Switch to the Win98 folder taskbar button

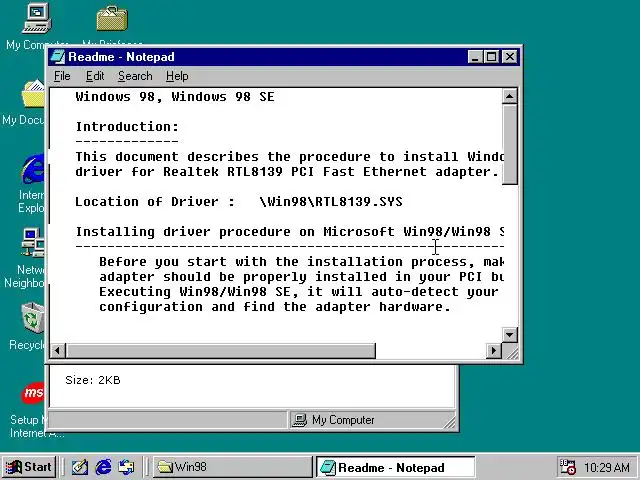[233, 467]
